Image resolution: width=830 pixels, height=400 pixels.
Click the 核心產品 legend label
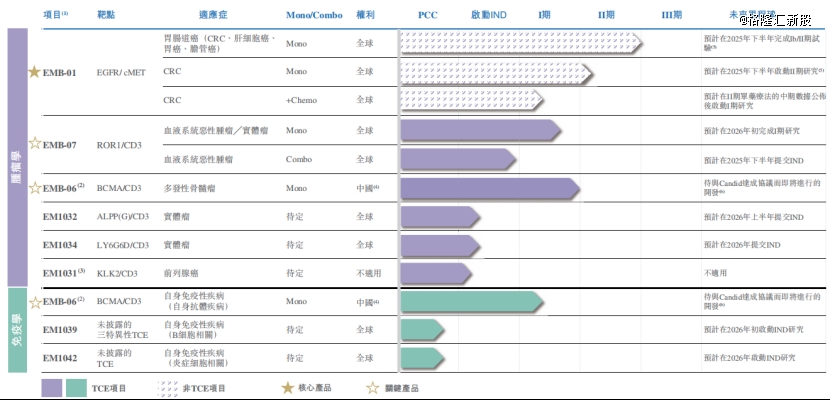point(314,388)
